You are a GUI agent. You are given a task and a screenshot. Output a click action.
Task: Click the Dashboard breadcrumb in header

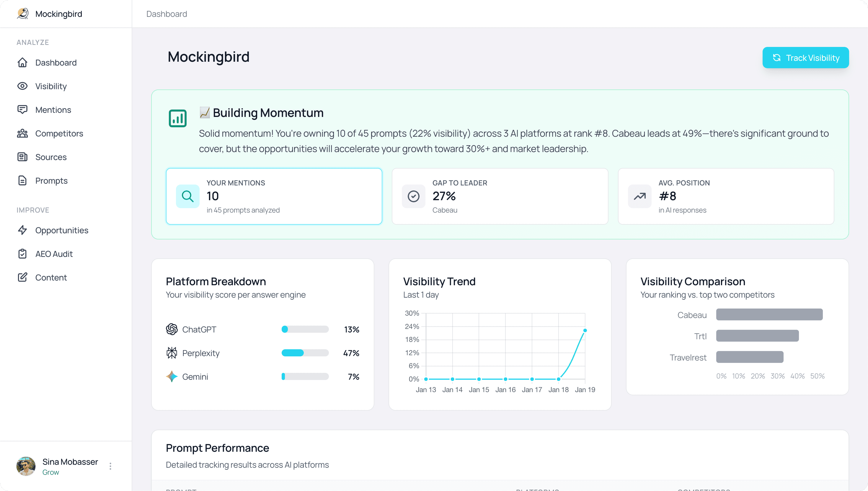coord(167,14)
